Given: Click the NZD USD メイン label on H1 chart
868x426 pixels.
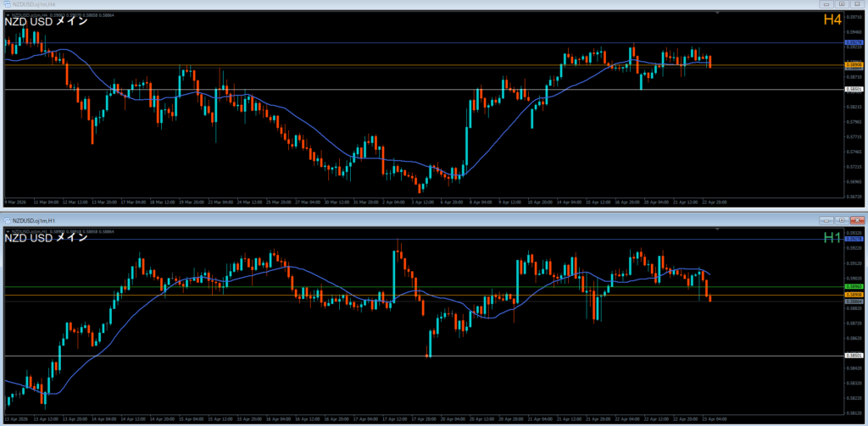Looking at the screenshot, I should [x=47, y=238].
